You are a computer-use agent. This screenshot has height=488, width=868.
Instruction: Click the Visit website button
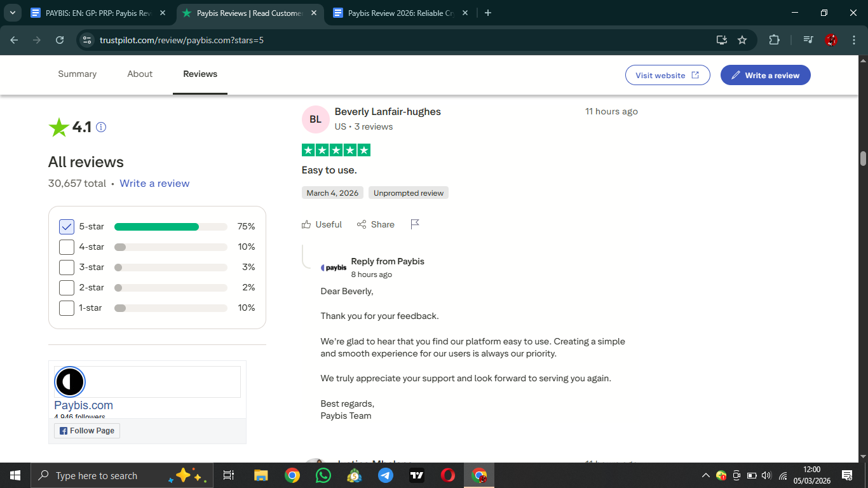click(x=667, y=75)
